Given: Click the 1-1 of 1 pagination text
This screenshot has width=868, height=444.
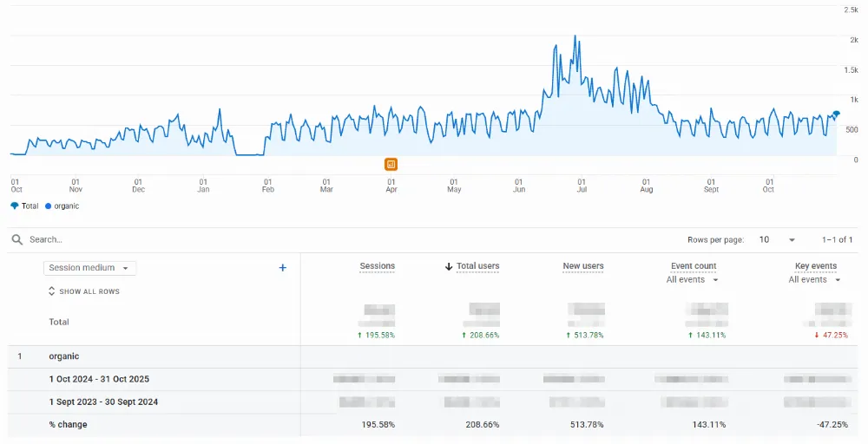Looking at the screenshot, I should 837,239.
